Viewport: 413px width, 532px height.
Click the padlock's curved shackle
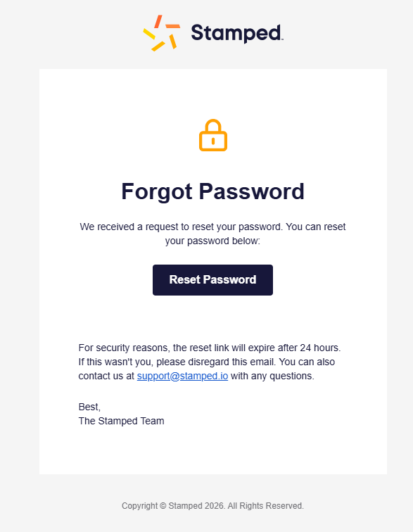point(213,125)
